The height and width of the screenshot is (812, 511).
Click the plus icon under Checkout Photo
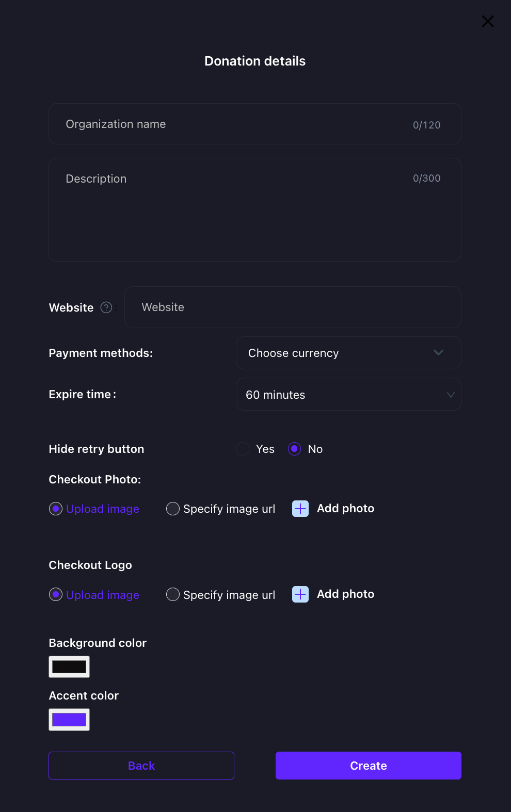[300, 509]
